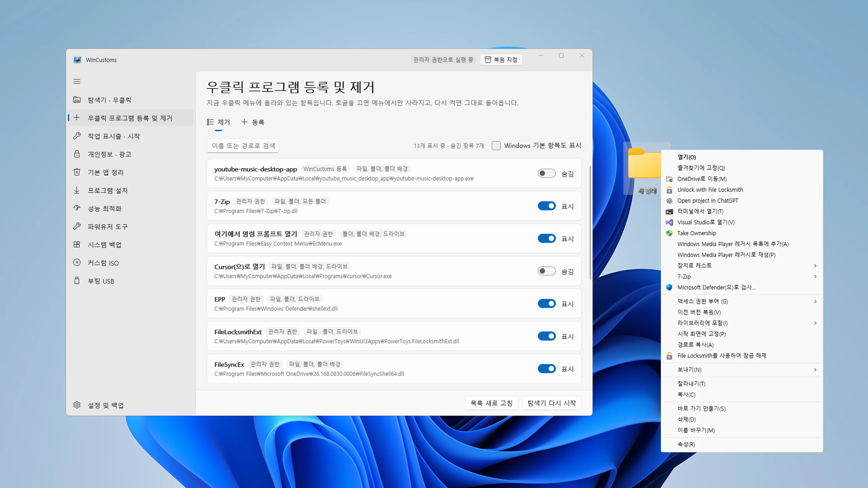The image size is (868, 488).
Task: Choose 시작 화면에 고정(P) menu entry
Action: pyautogui.click(x=742, y=334)
